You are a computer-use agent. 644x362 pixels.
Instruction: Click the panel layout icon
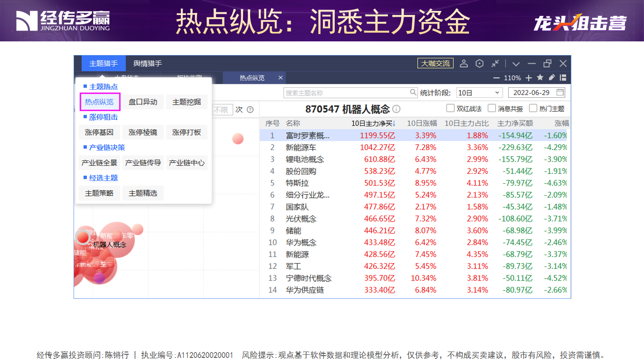click(x=563, y=78)
